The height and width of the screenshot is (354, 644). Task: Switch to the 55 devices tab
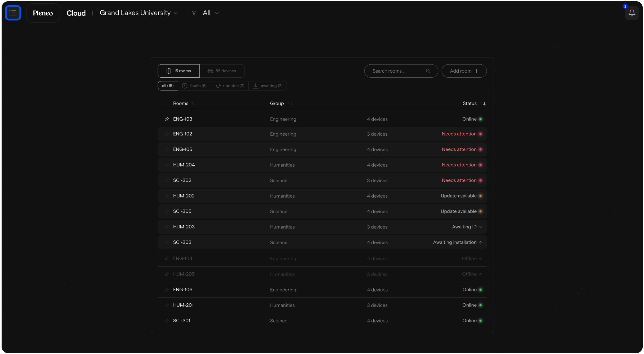(x=222, y=71)
